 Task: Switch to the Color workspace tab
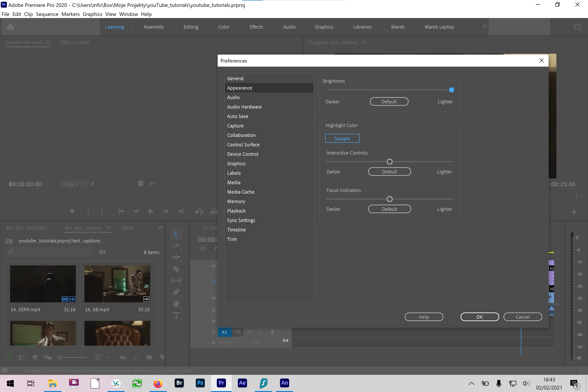224,27
